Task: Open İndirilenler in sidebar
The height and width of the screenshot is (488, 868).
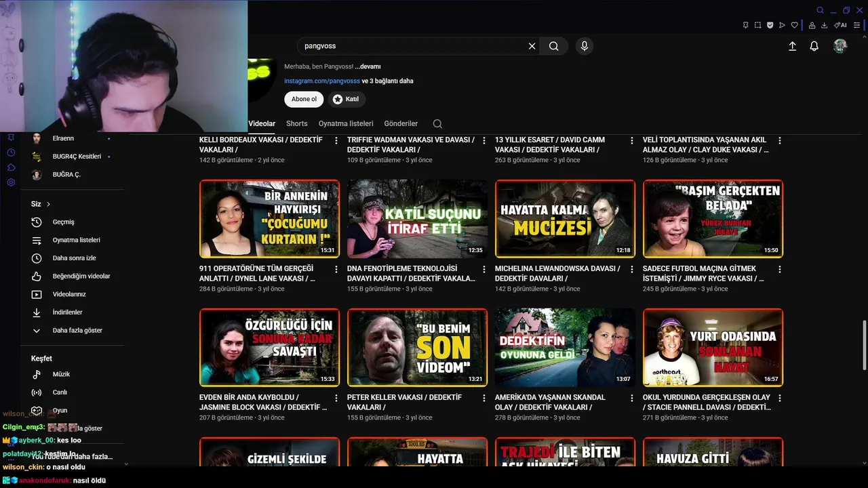Action: pos(68,312)
